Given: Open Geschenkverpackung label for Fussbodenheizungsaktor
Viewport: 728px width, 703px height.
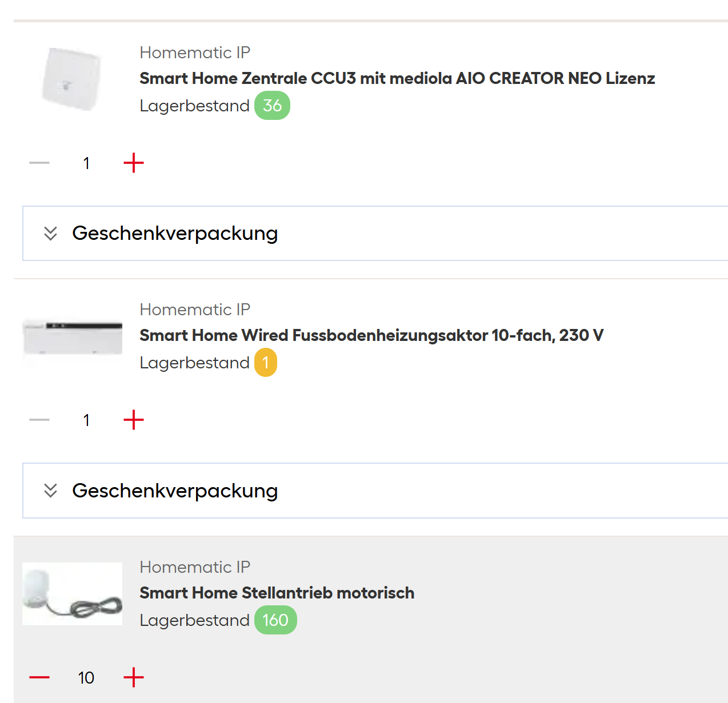Looking at the screenshot, I should tap(175, 491).
